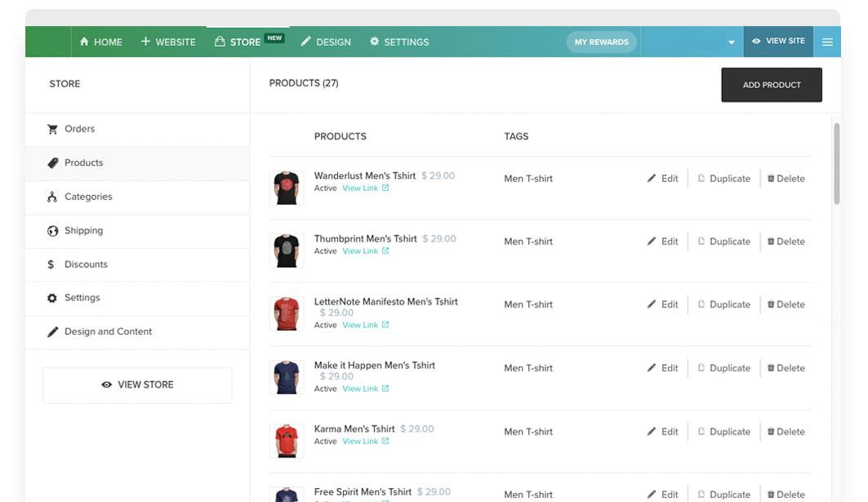Click the product list scrollbar
This screenshot has width=868, height=502.
pos(836,164)
